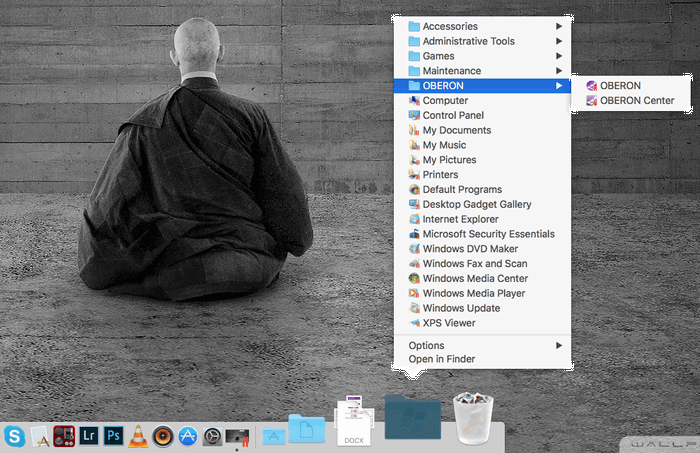700x453 pixels.
Task: Click Open in Finder
Action: coord(441,359)
